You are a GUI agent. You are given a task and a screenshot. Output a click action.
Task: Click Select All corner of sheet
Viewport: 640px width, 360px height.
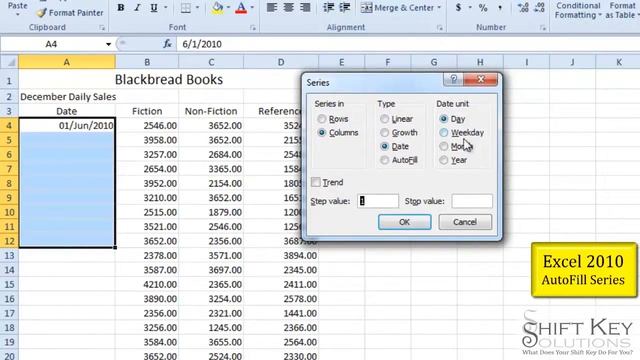tap(9, 62)
